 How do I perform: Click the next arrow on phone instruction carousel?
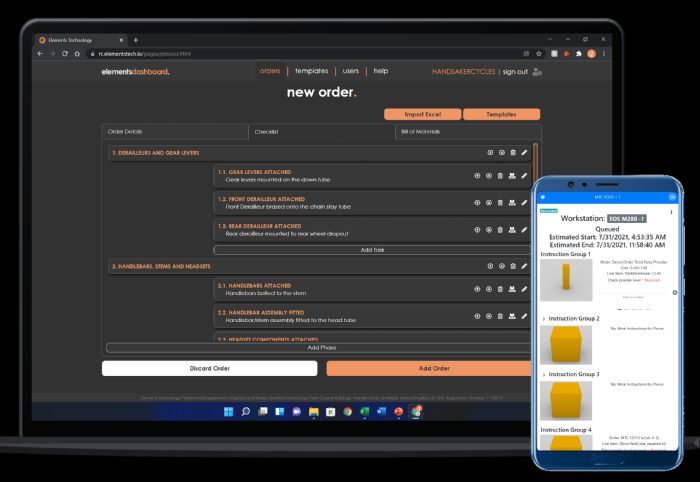click(675, 292)
